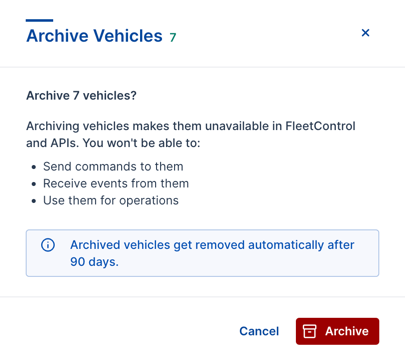Select the Archive Vehicles dialog title
Viewport: 405px width, 364px height.
point(94,36)
